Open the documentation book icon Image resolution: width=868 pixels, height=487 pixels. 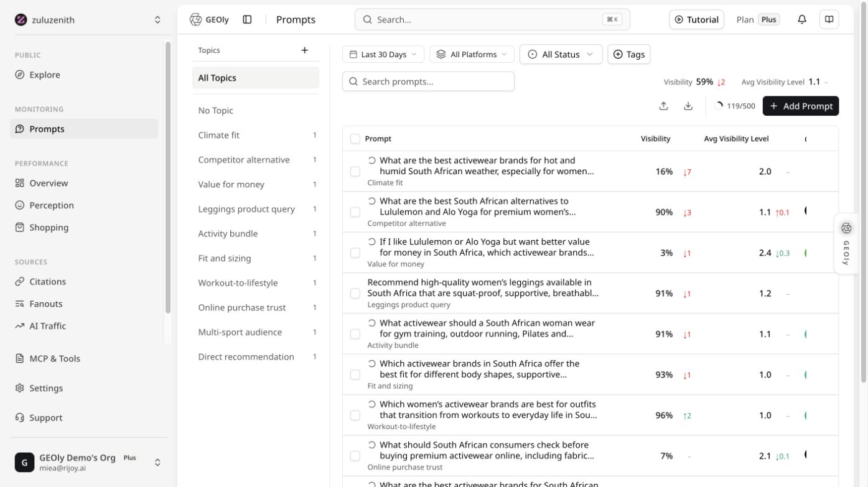pos(829,19)
